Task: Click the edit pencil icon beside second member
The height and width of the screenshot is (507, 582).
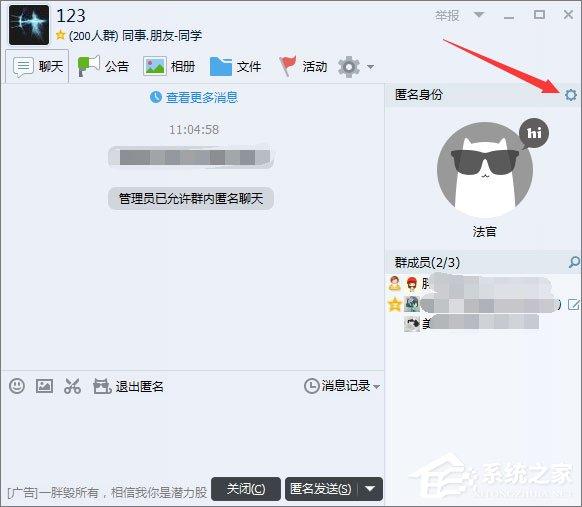Action: click(573, 305)
